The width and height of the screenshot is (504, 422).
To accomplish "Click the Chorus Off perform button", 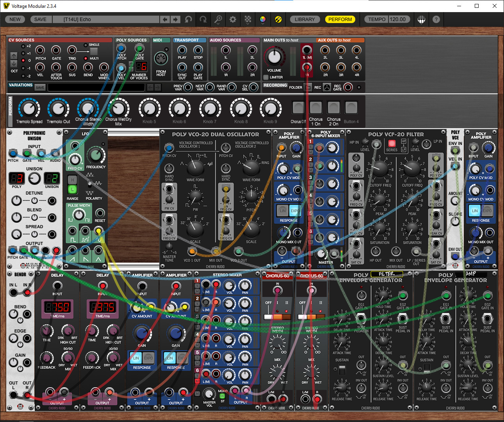I will pos(298,107).
